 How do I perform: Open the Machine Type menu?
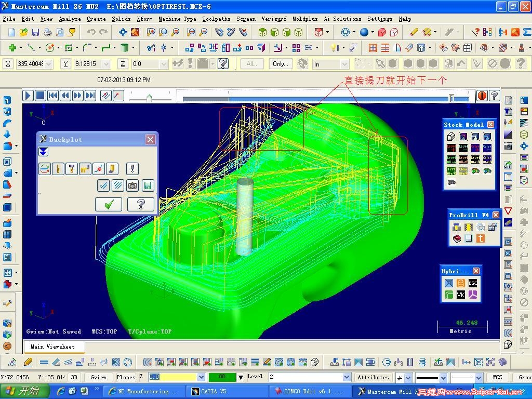click(x=178, y=19)
